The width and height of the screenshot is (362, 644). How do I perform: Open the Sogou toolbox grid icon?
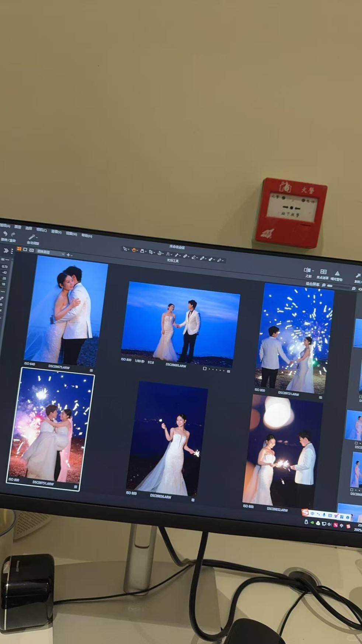342,517
